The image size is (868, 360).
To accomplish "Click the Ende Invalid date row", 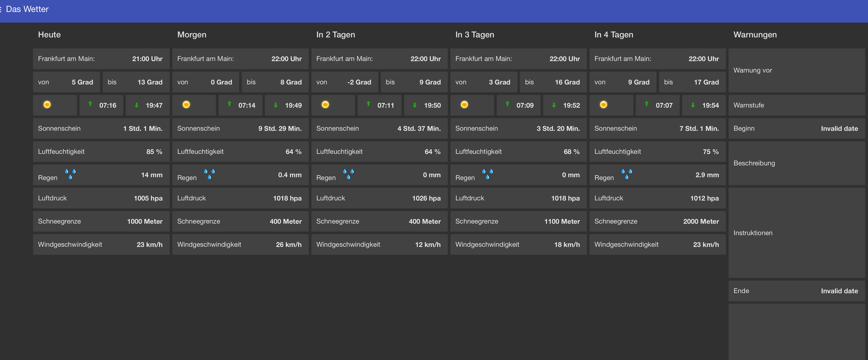I will tap(797, 291).
